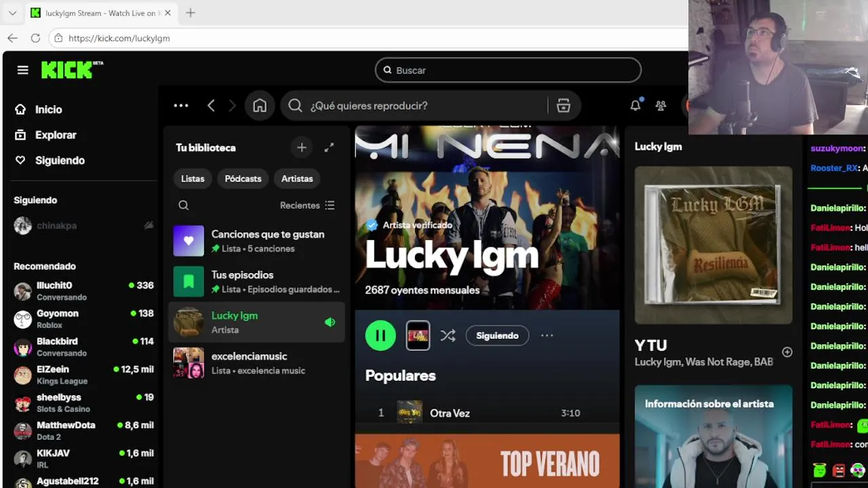Go forward in Spotify navigation
The height and width of the screenshot is (488, 868).
(232, 105)
